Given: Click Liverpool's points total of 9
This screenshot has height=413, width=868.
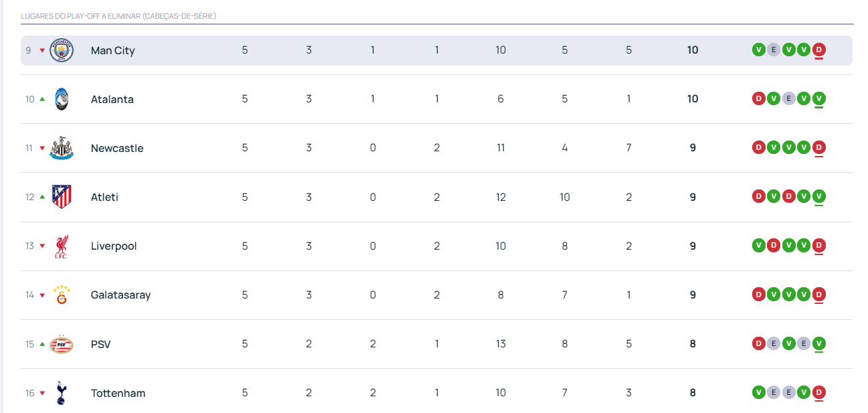Looking at the screenshot, I should [x=693, y=246].
